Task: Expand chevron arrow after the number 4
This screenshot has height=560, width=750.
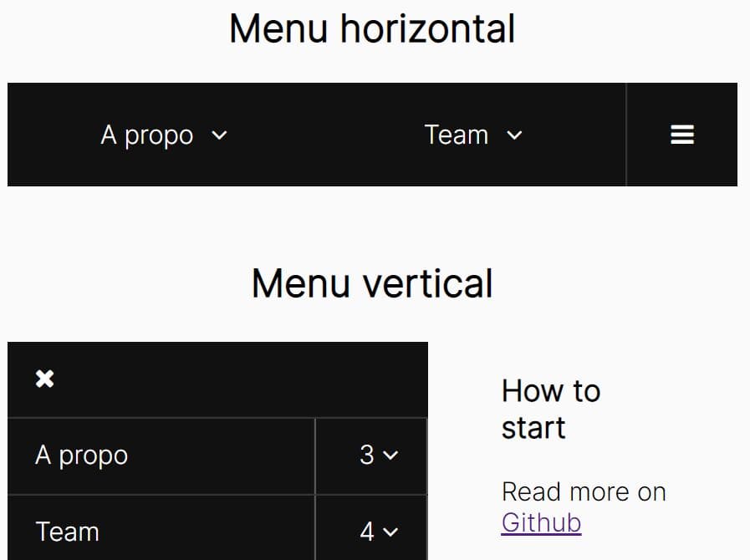Action: point(390,532)
